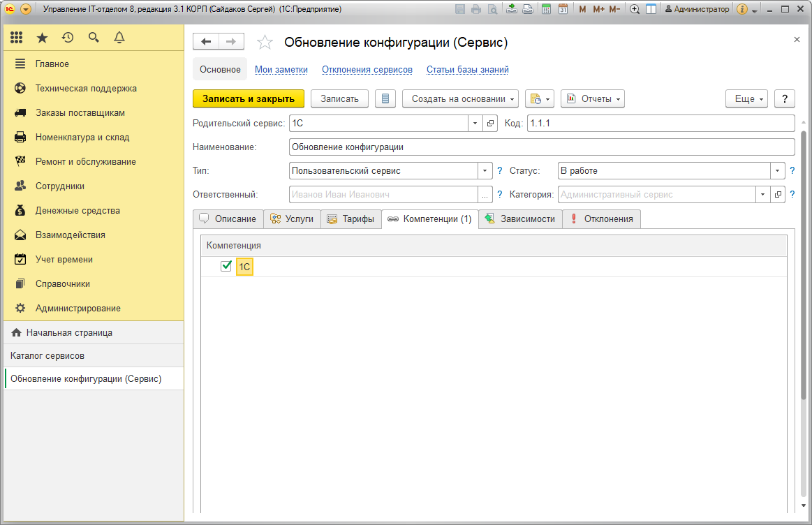
Task: Click the Записать button
Action: pyautogui.click(x=339, y=98)
